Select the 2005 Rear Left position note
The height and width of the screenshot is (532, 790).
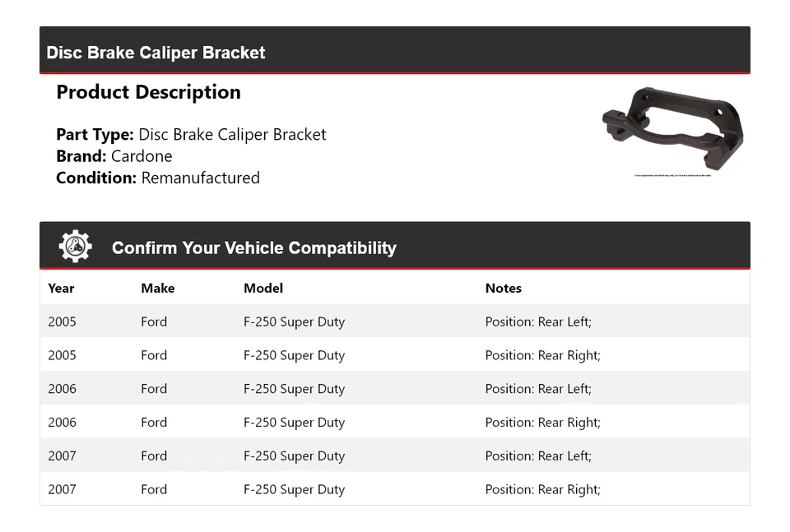click(537, 322)
